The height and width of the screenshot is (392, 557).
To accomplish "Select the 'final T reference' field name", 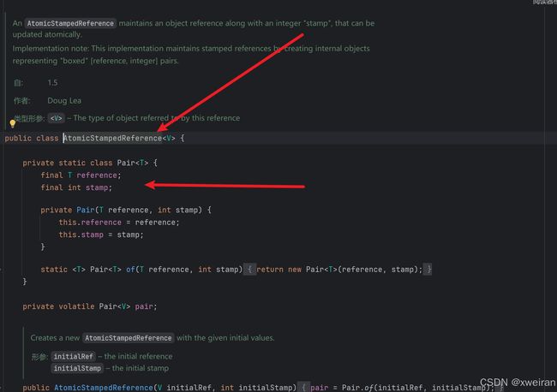I will [97, 175].
